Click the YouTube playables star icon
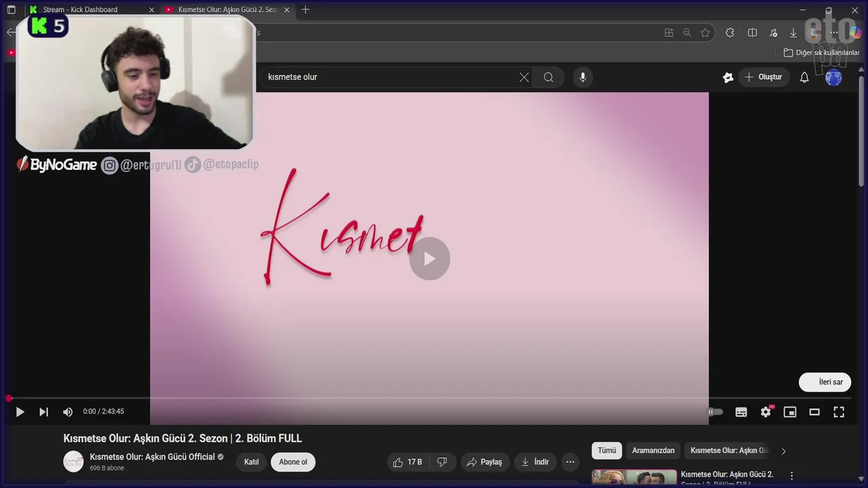Screen dimensions: 868x488 click(x=728, y=77)
